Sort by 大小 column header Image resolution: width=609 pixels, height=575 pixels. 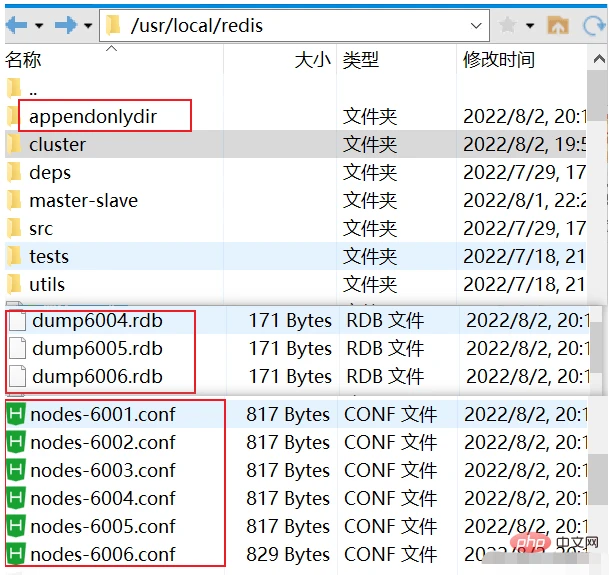(313, 60)
